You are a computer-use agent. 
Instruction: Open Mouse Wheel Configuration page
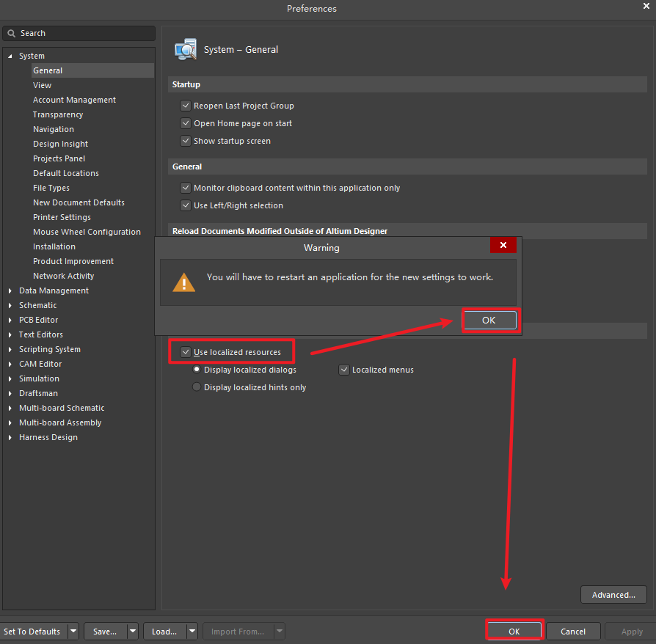[x=87, y=232]
